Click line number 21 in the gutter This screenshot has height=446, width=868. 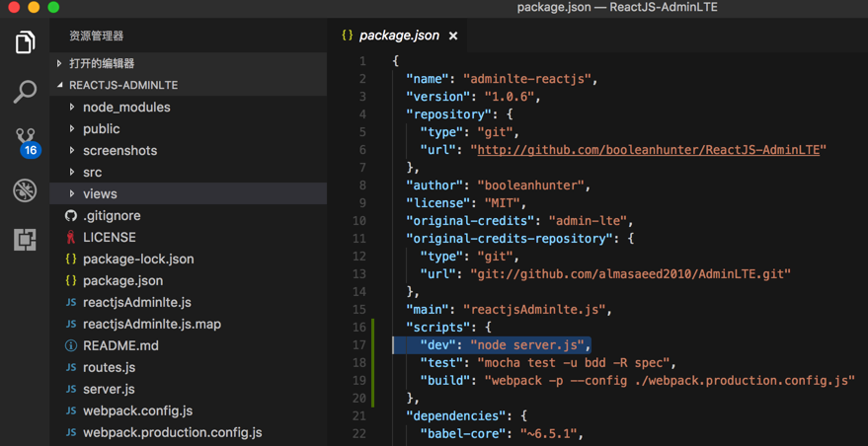[x=361, y=416]
